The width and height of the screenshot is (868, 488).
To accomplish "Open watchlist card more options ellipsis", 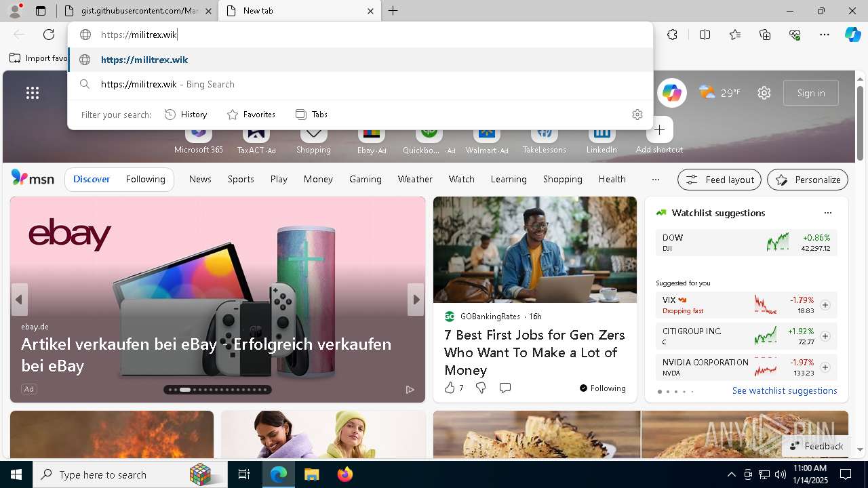I will (827, 213).
